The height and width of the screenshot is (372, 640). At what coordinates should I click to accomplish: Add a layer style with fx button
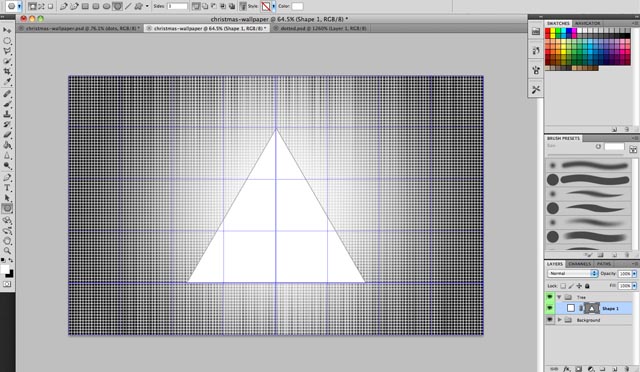tap(567, 369)
